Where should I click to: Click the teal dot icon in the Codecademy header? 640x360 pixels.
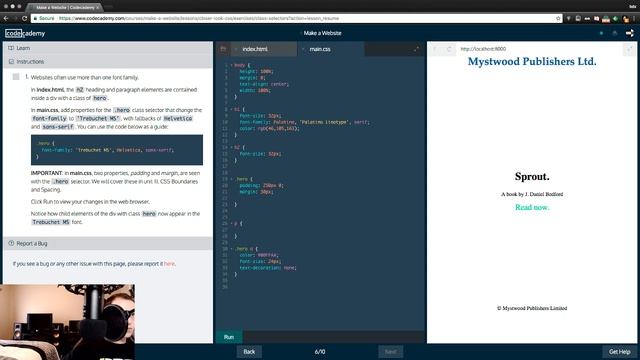601,33
